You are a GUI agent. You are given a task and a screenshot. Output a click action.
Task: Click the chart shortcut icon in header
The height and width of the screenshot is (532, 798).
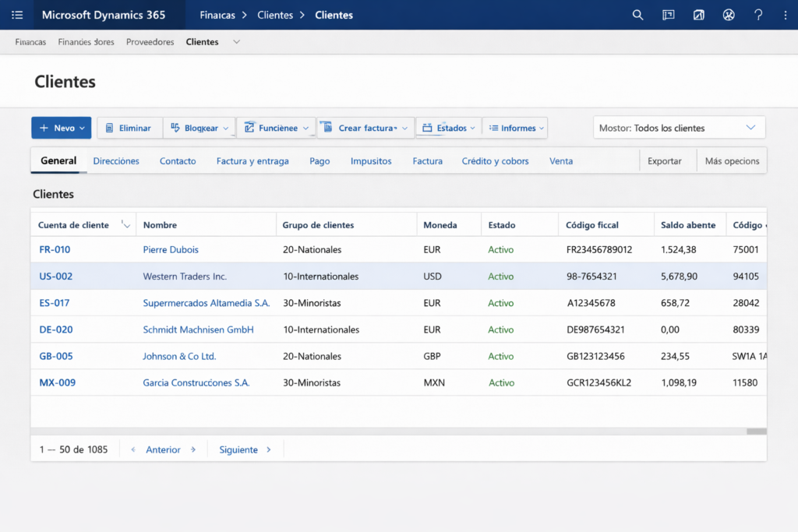pos(699,15)
